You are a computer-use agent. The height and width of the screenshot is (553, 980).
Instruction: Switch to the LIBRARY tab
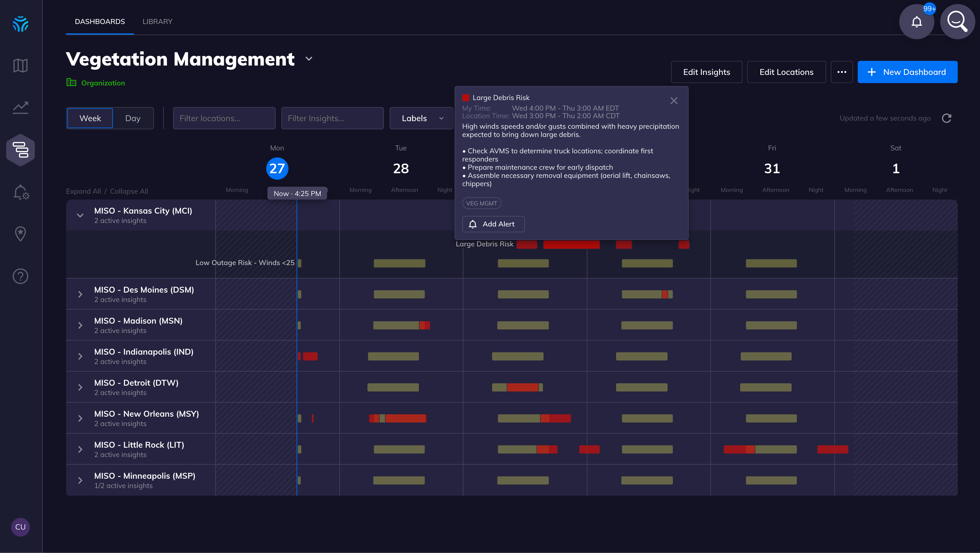157,22
